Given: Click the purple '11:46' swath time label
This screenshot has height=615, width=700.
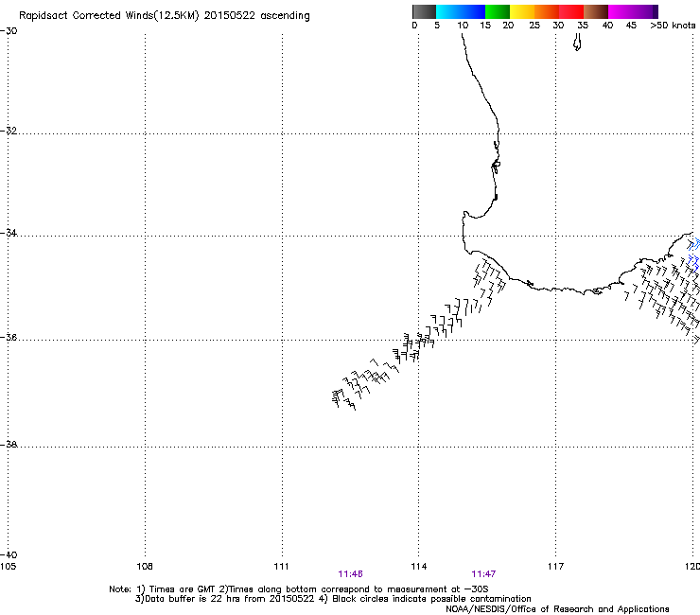Looking at the screenshot, I should tap(350, 574).
